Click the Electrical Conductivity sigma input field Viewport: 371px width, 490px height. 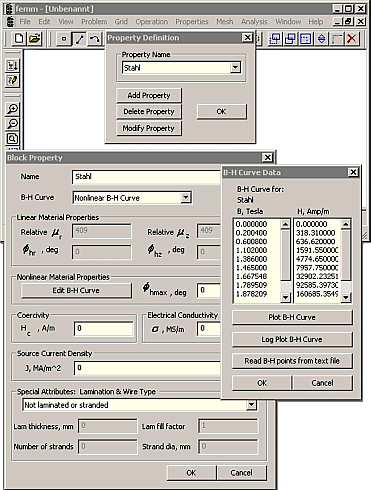point(209,329)
